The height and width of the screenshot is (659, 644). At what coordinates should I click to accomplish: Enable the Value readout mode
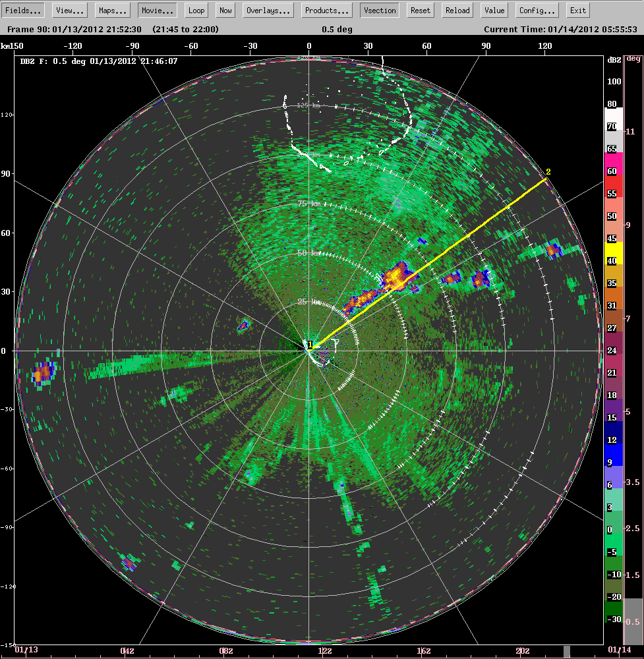(494, 10)
